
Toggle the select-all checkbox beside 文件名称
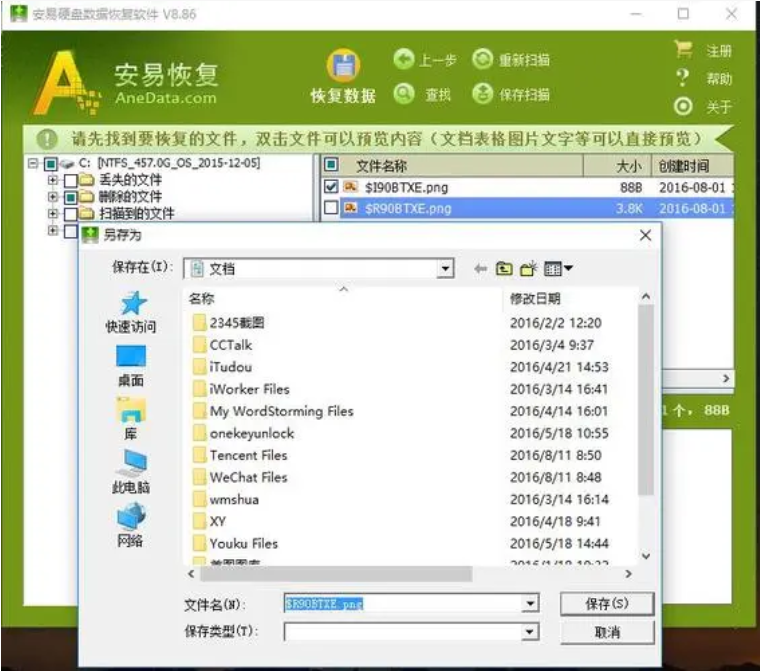331,165
